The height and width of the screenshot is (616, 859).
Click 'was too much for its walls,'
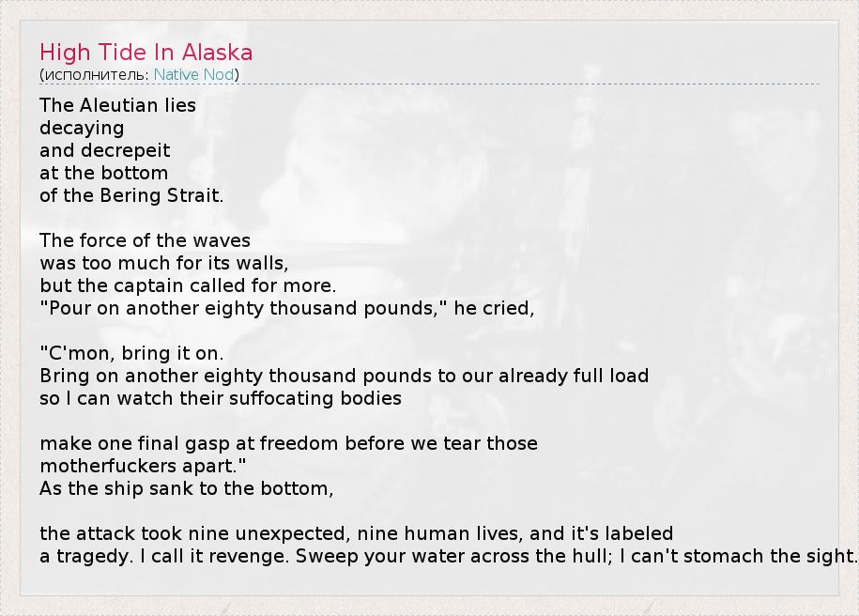point(163,263)
